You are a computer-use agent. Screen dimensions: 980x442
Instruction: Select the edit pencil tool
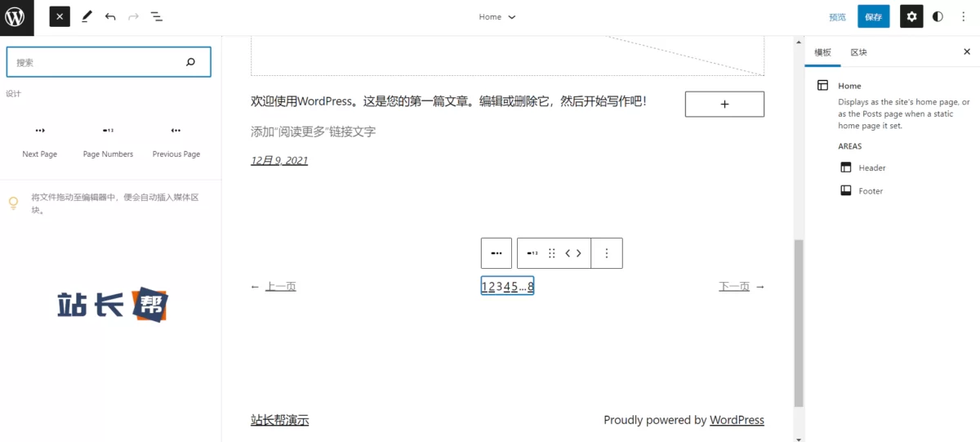tap(87, 16)
